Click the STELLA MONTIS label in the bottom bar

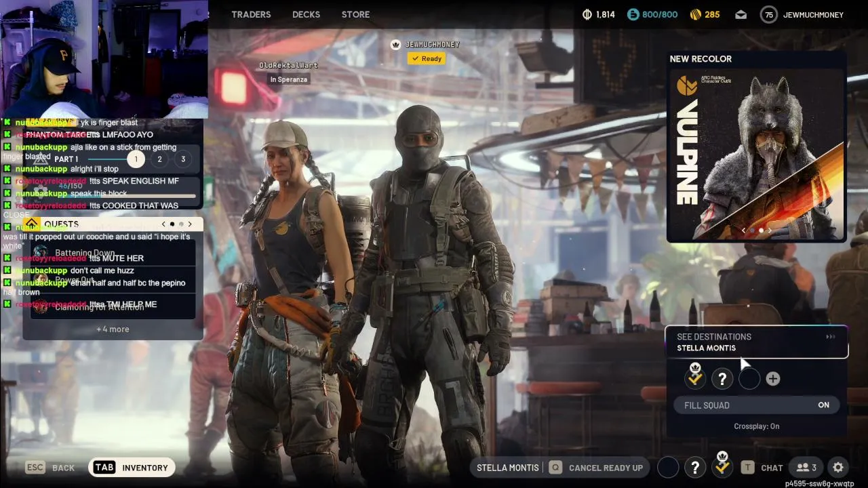coord(508,468)
